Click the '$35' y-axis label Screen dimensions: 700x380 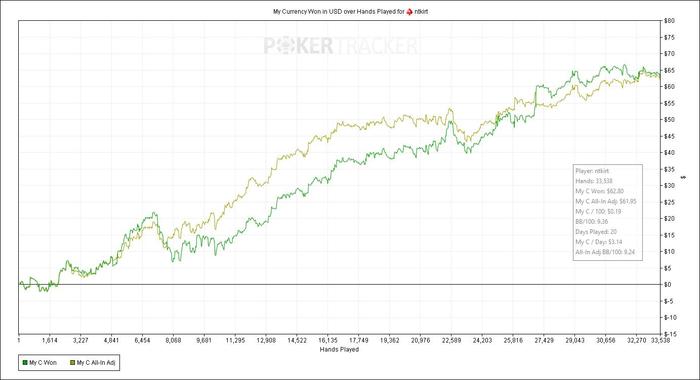(669, 169)
